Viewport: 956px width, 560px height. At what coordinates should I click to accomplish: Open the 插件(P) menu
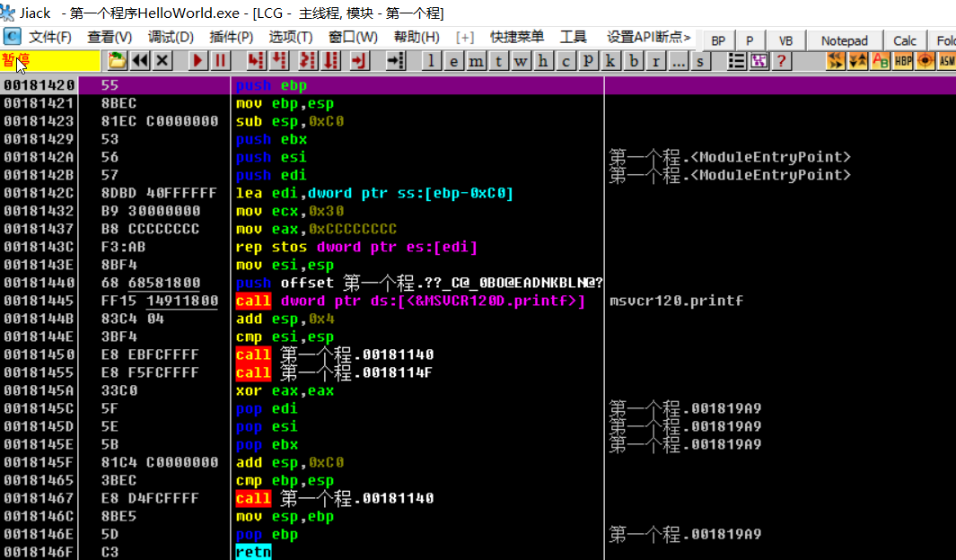(231, 37)
